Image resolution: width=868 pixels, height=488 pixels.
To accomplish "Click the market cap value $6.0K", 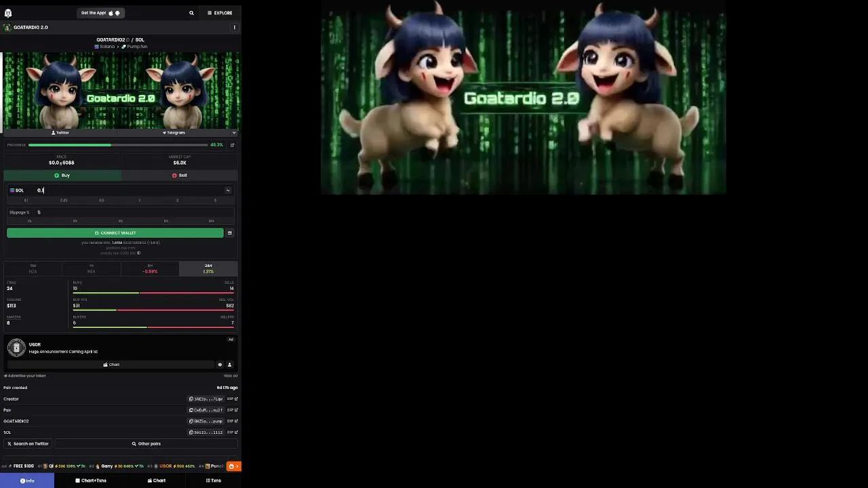I will [180, 163].
